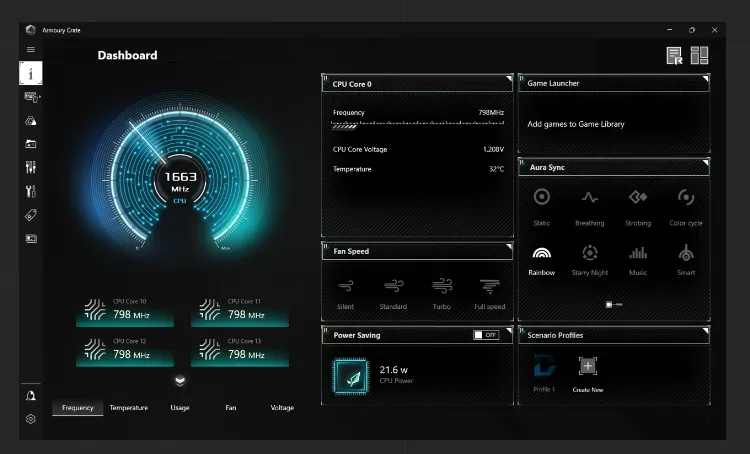This screenshot has height=454, width=750.
Task: Select the Strobing lighting effect
Action: click(638, 207)
